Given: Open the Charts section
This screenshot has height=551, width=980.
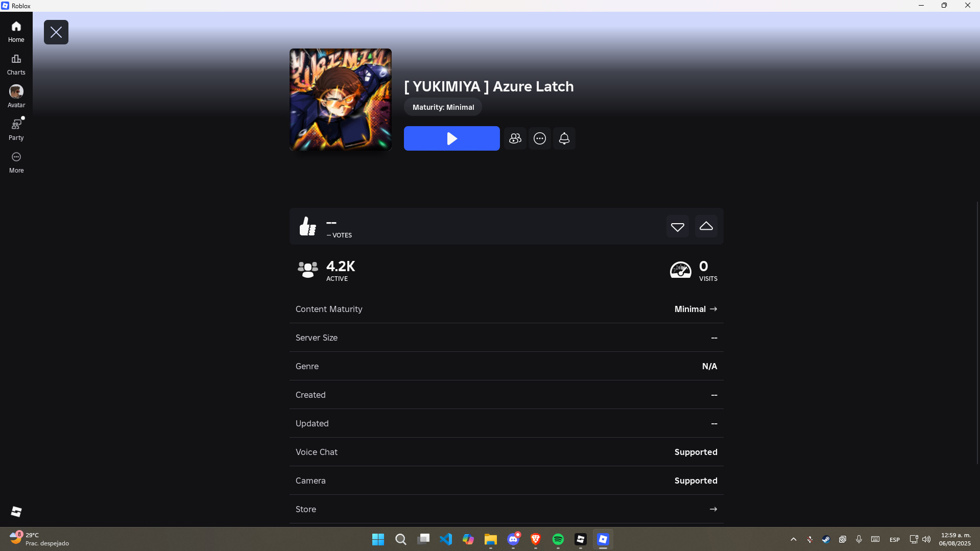Looking at the screenshot, I should 16,63.
